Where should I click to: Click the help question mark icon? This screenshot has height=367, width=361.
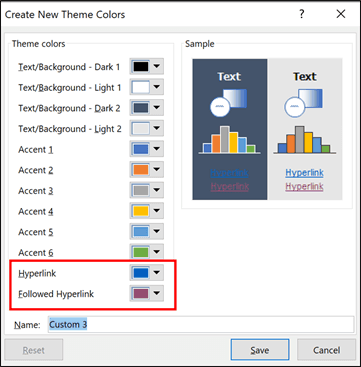click(301, 14)
